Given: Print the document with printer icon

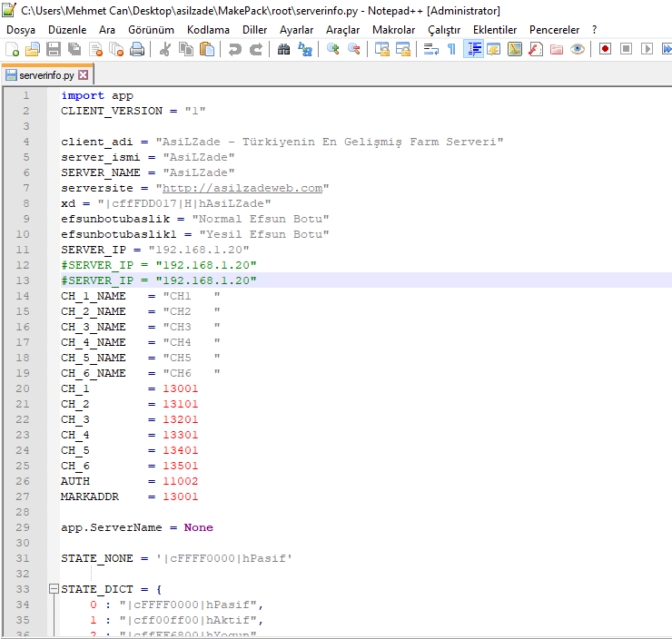Looking at the screenshot, I should [137, 49].
